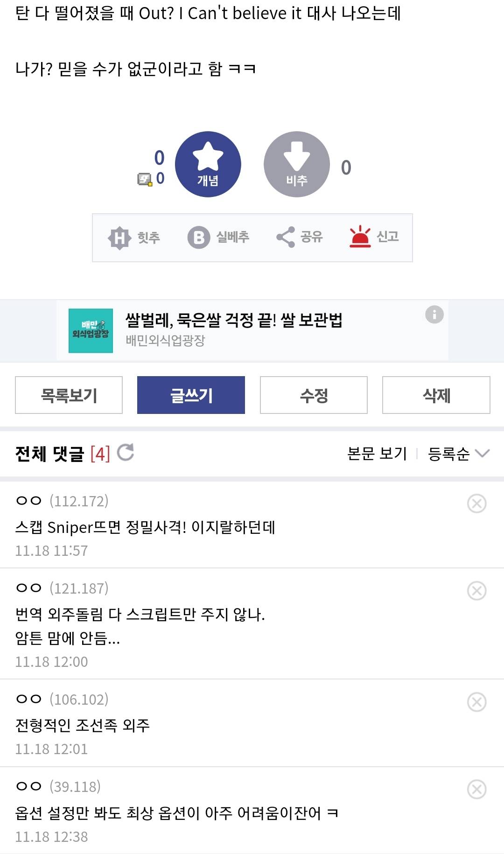Tap the blue 개념 star upvote button
504x854 pixels.
tap(208, 164)
